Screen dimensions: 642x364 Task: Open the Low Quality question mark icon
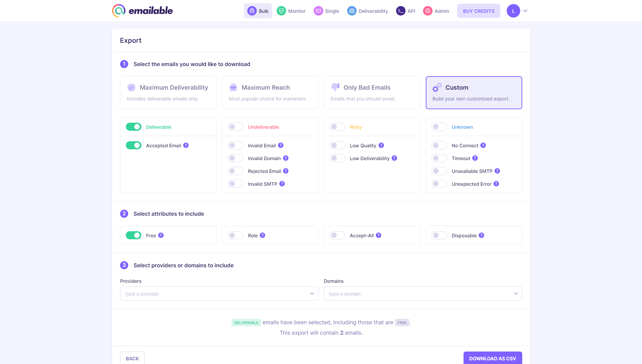tap(381, 145)
